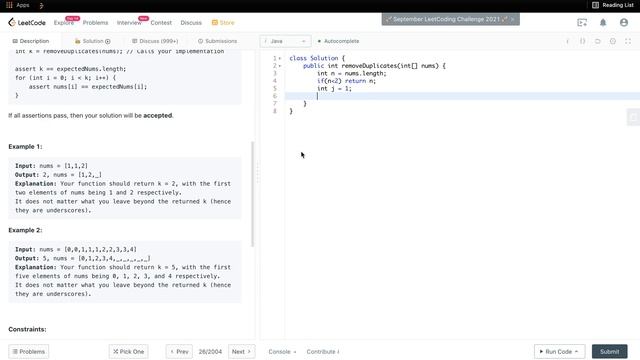Switch to the Description tab
This screenshot has width=640, height=360.
[31, 41]
